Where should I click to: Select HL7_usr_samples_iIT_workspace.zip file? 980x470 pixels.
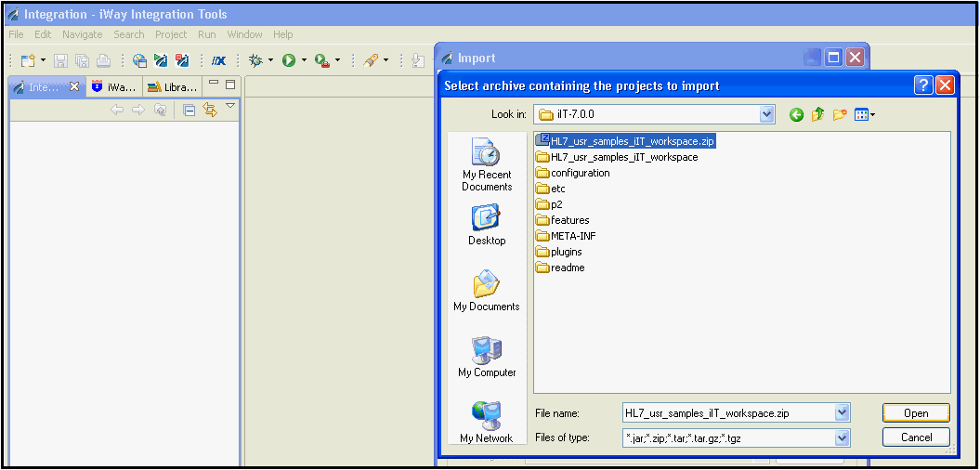[625, 141]
